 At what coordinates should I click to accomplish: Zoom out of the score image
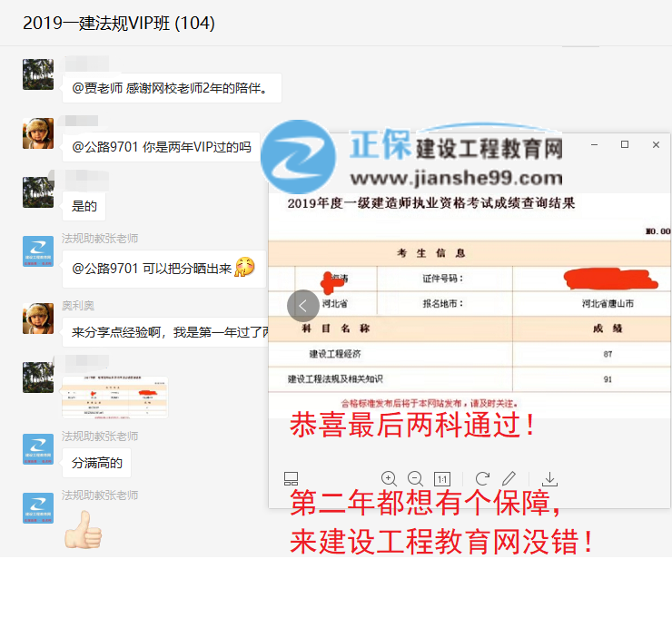click(x=415, y=478)
